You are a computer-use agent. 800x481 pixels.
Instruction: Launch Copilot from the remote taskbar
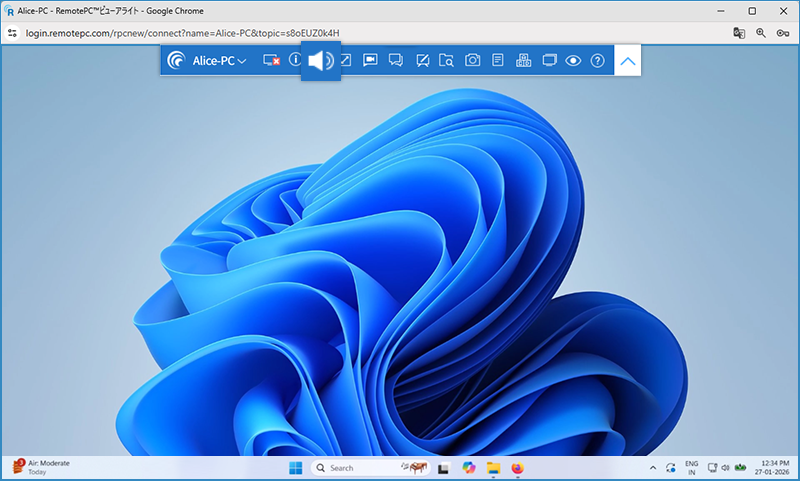468,467
